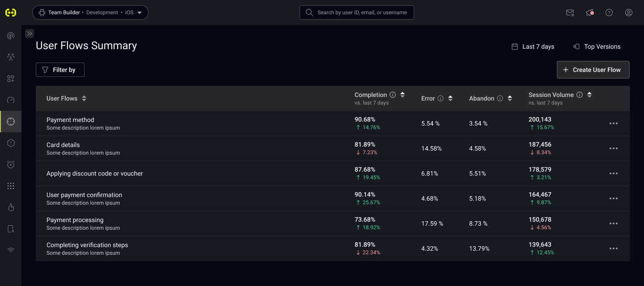Screen dimensions: 644x286
Task: Open the announcements megaphone icon
Action: click(x=589, y=13)
